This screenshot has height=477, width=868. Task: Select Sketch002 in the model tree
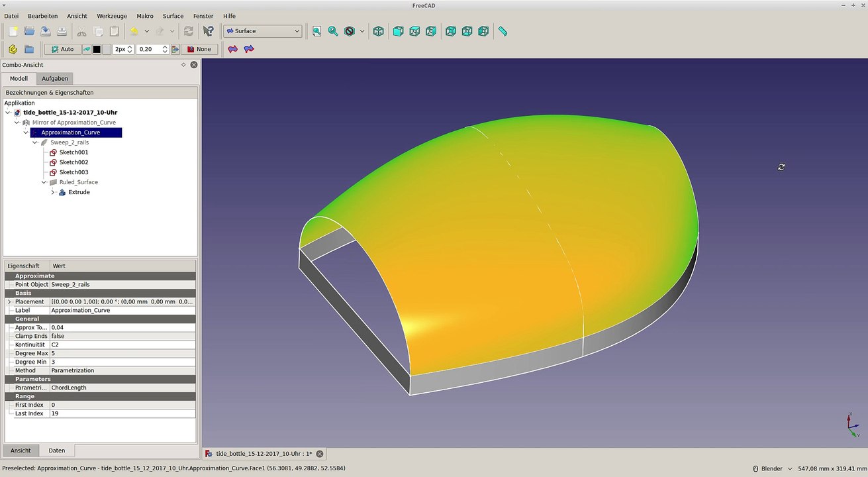point(73,162)
